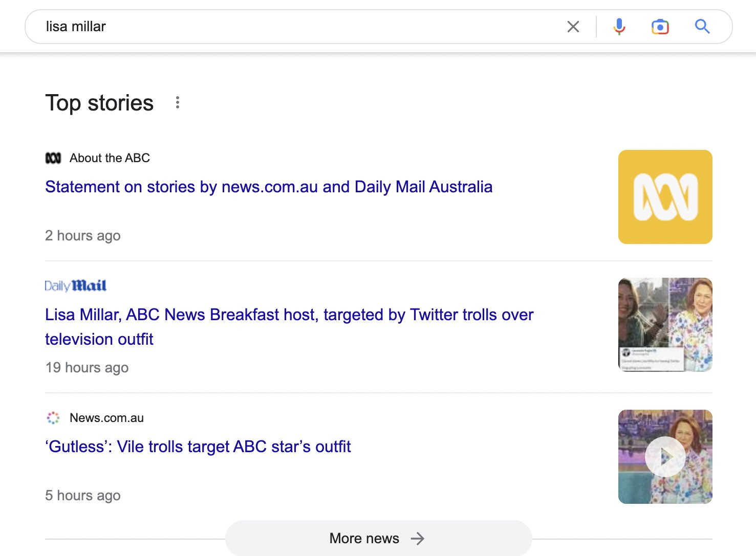The width and height of the screenshot is (756, 556).
Task: Click the Daily Mail logo
Action: click(76, 285)
